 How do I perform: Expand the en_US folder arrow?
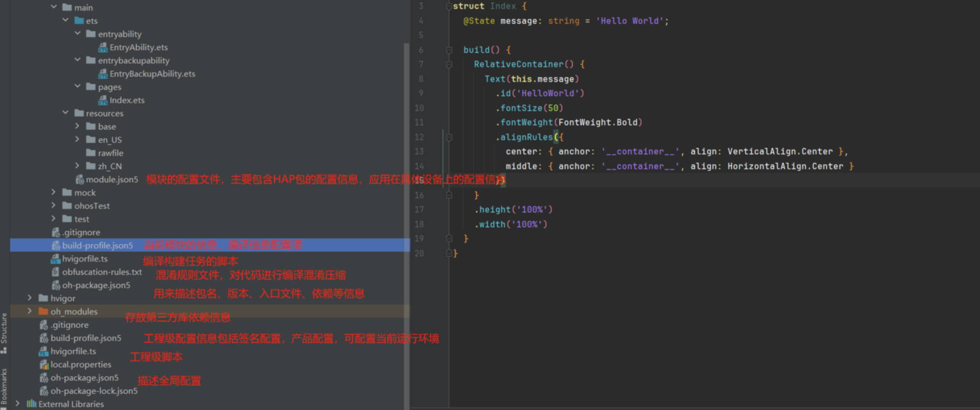pyautogui.click(x=77, y=139)
